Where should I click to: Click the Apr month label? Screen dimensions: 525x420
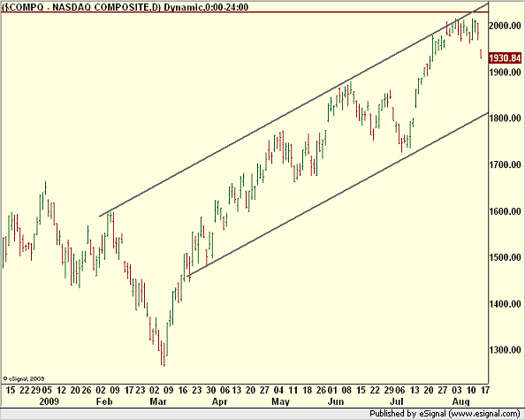tap(220, 401)
